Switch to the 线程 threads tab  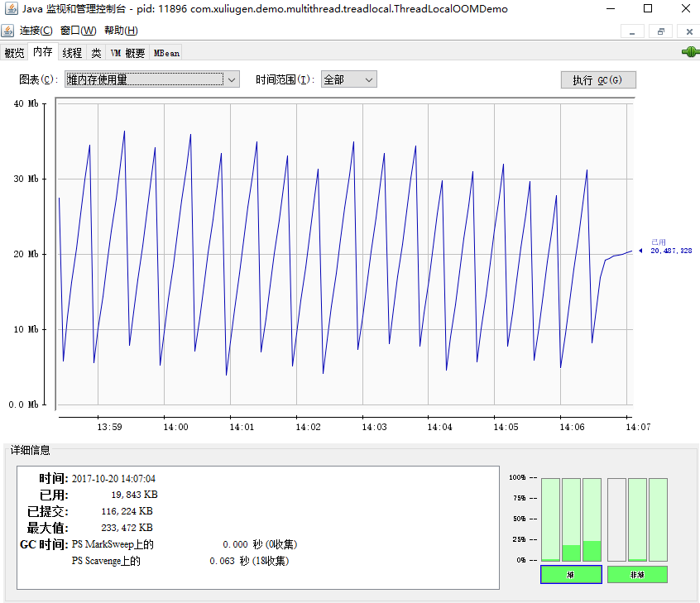point(72,52)
